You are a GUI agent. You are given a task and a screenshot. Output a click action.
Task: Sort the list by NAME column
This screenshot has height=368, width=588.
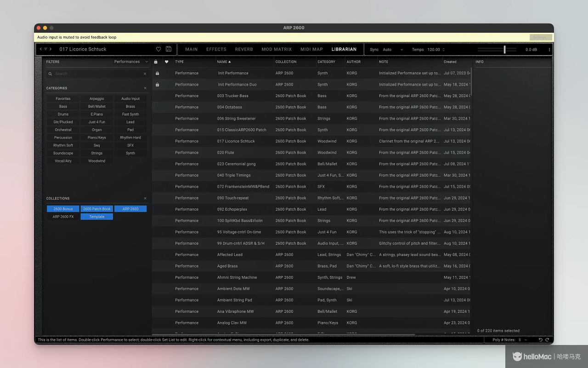pos(224,62)
